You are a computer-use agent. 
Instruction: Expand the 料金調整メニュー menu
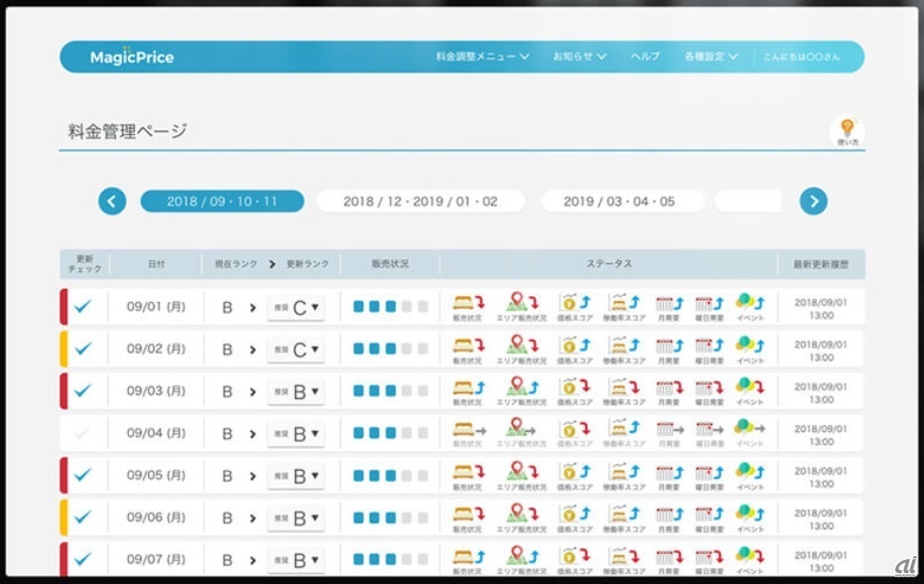click(x=482, y=57)
